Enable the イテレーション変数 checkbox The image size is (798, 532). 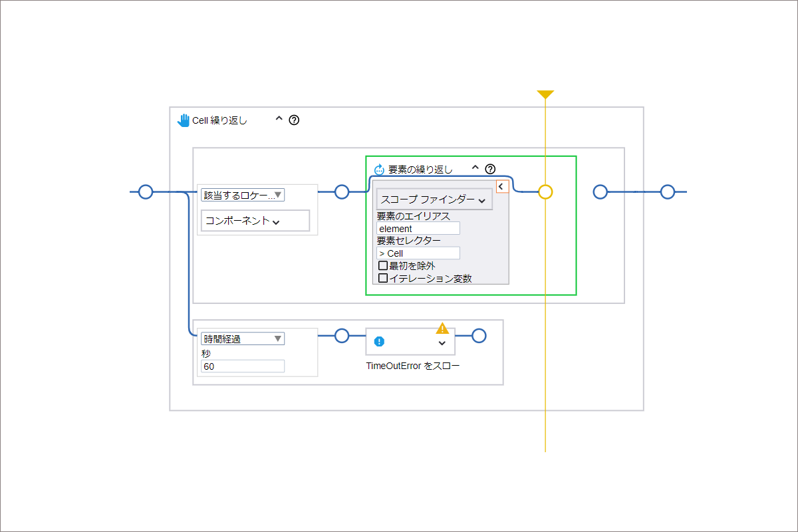[x=382, y=278]
